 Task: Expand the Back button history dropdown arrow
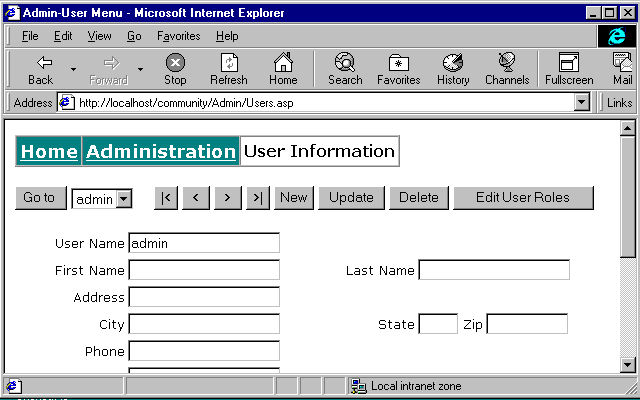[73, 69]
